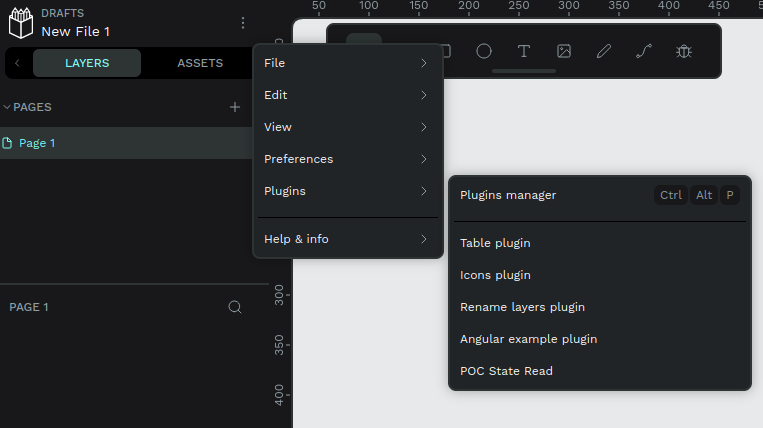Click the Penpot logo icon
The width and height of the screenshot is (763, 428).
tap(21, 23)
